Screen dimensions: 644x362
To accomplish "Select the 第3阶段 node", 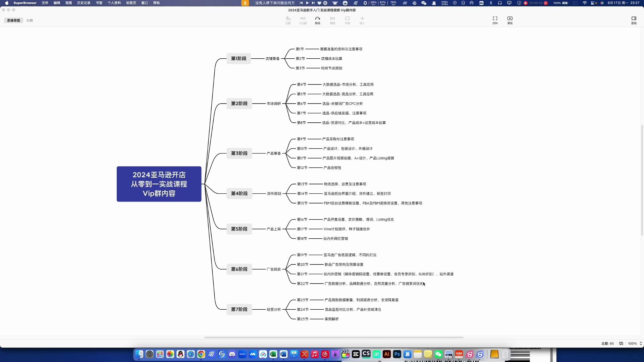I will click(239, 153).
